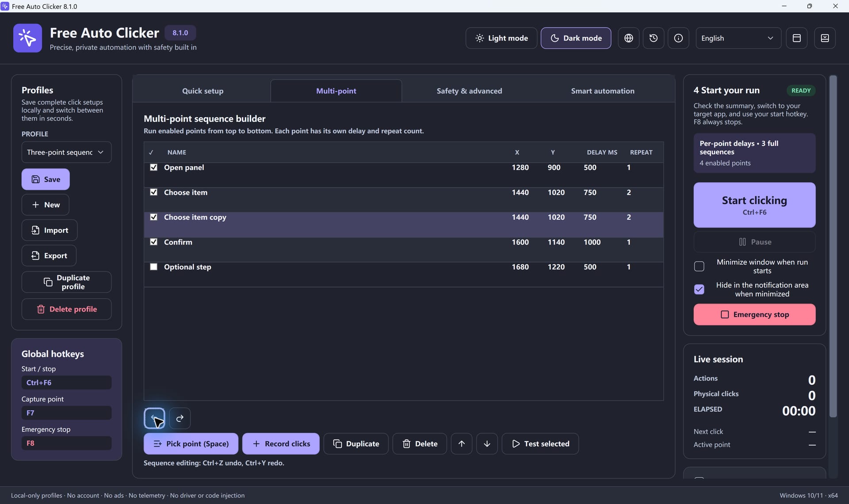Open the globe language icon button
This screenshot has width=849, height=504.
[628, 38]
